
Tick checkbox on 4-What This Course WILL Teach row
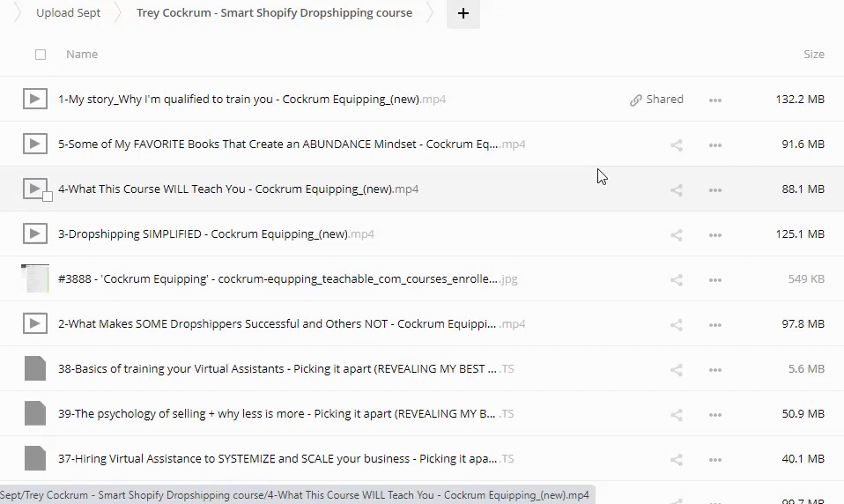pyautogui.click(x=48, y=196)
